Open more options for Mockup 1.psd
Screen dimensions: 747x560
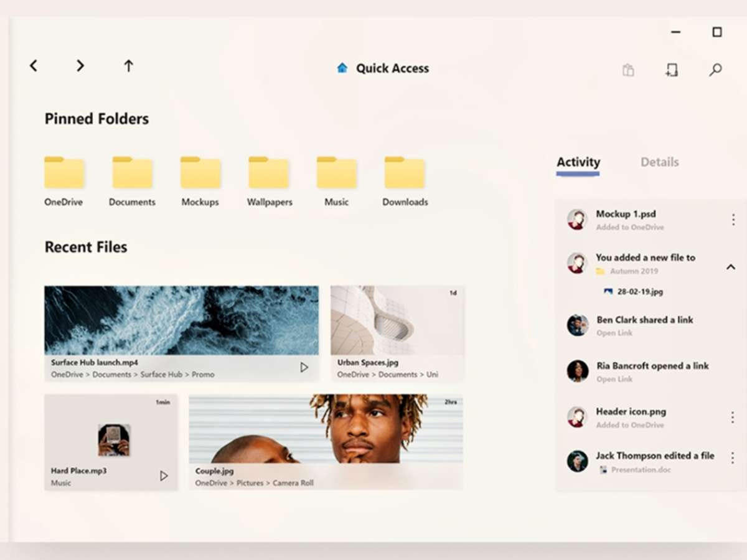pos(733,220)
